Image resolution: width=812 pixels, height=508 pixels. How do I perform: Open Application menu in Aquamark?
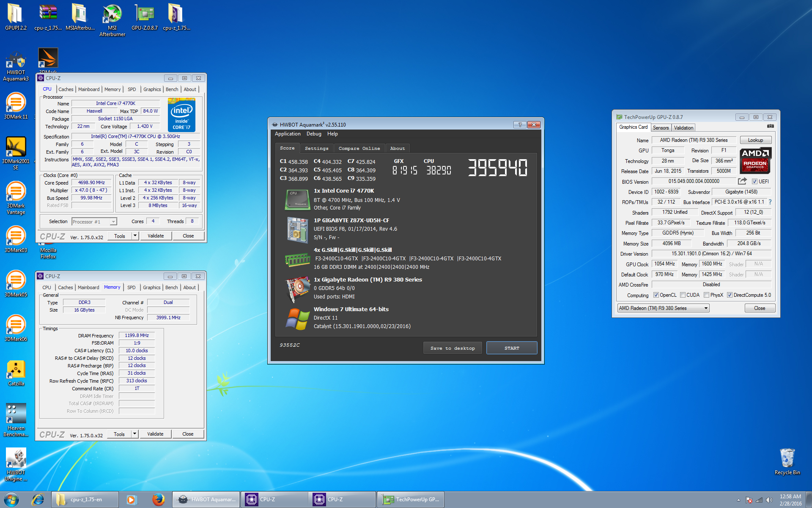coord(288,134)
